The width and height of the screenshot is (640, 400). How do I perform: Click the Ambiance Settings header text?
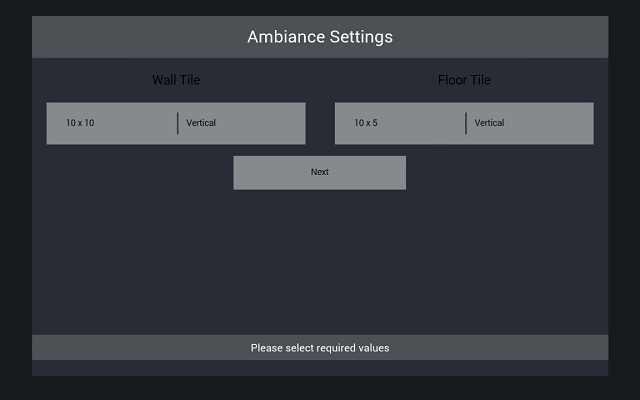pyautogui.click(x=320, y=37)
